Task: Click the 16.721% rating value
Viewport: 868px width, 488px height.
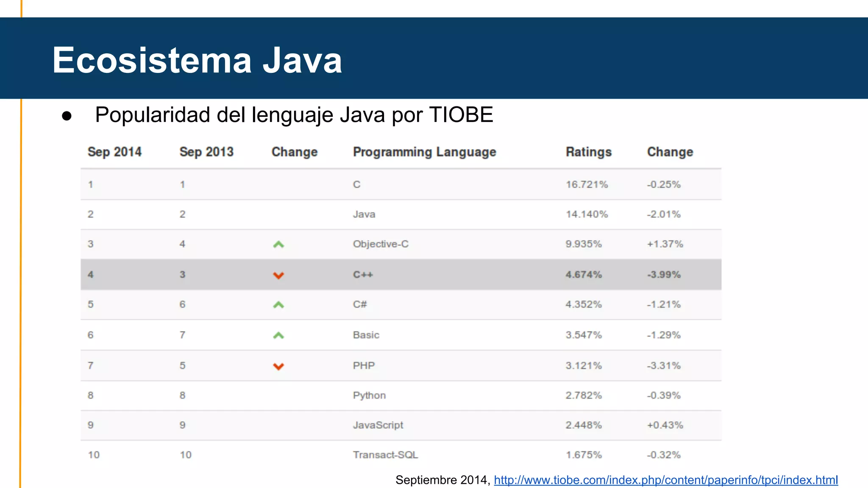Action: coord(587,185)
